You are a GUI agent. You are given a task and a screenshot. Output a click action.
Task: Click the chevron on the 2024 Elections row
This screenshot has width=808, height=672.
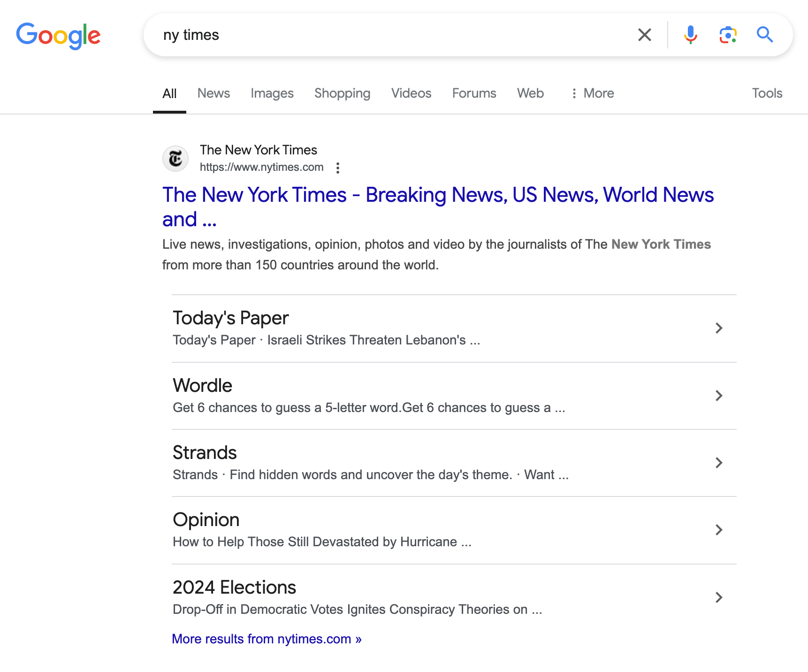pyautogui.click(x=719, y=597)
